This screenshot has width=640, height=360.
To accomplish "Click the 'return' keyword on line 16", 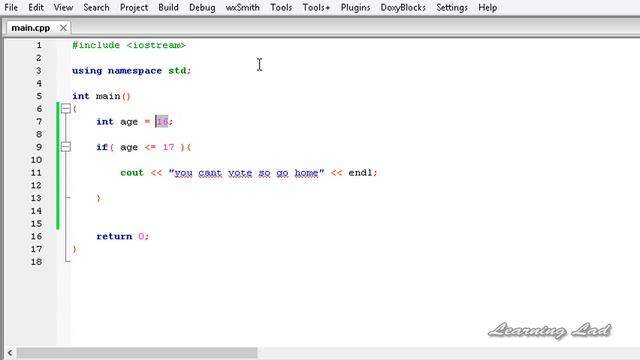I will 114,236.
